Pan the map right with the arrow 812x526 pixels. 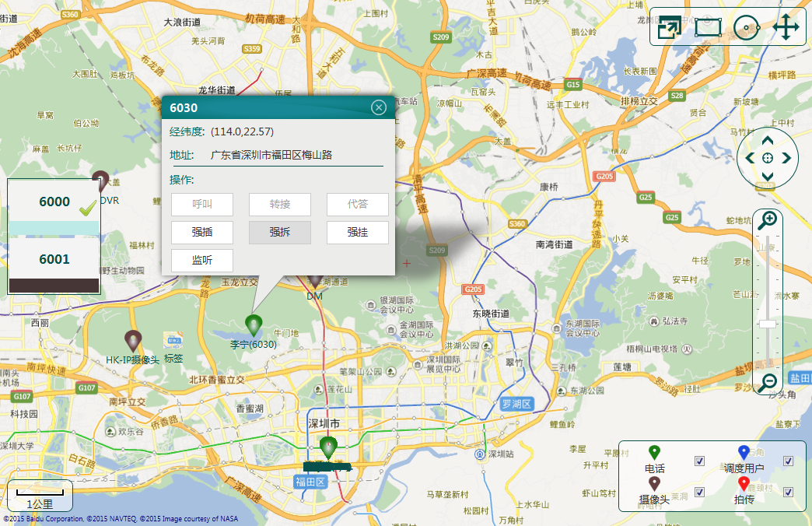(x=786, y=158)
